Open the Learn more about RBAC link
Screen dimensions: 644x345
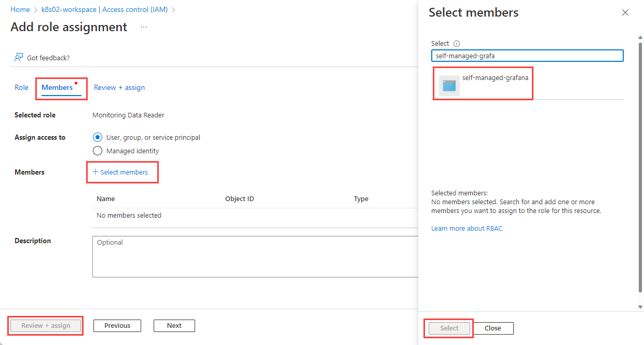[x=467, y=228]
